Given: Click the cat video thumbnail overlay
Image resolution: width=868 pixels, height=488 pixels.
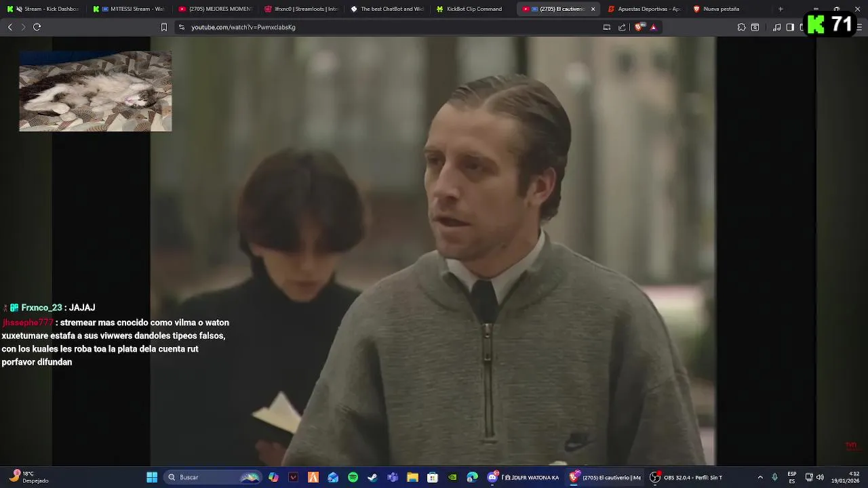Looking at the screenshot, I should click(x=95, y=91).
